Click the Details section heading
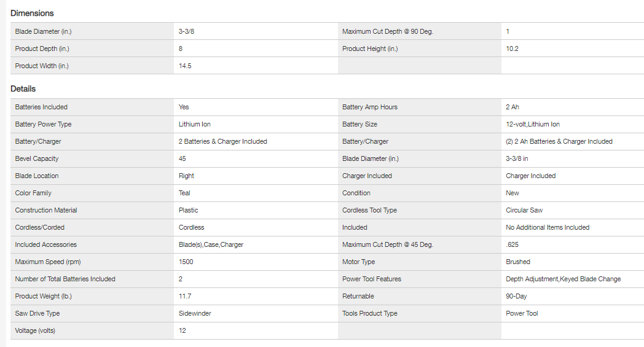The height and width of the screenshot is (347, 644). coord(23,89)
